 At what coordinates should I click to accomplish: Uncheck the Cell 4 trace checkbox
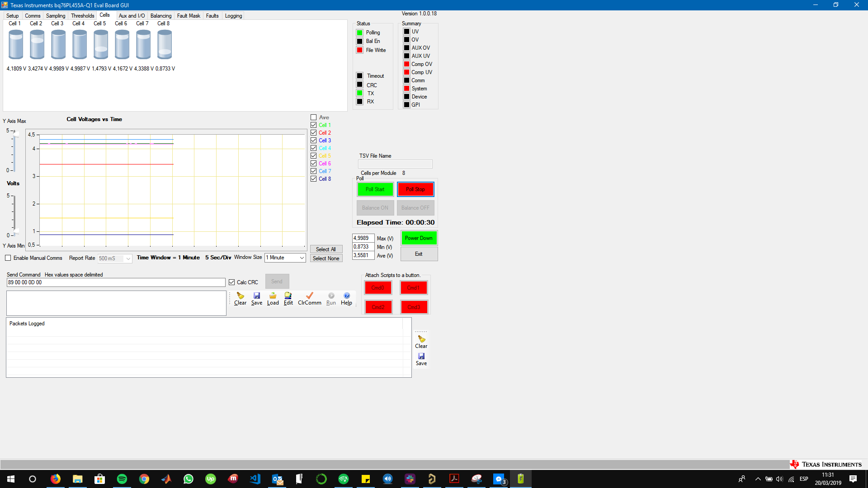313,148
